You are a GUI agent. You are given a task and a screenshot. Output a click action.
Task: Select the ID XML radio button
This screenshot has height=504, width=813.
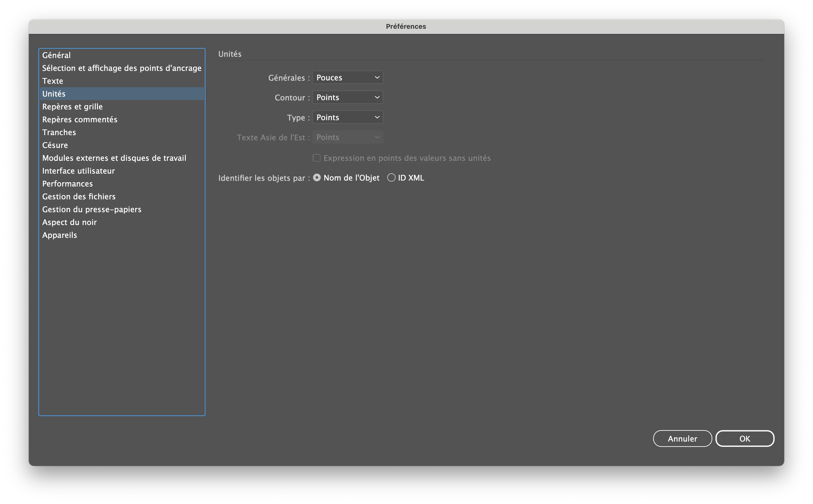(391, 178)
